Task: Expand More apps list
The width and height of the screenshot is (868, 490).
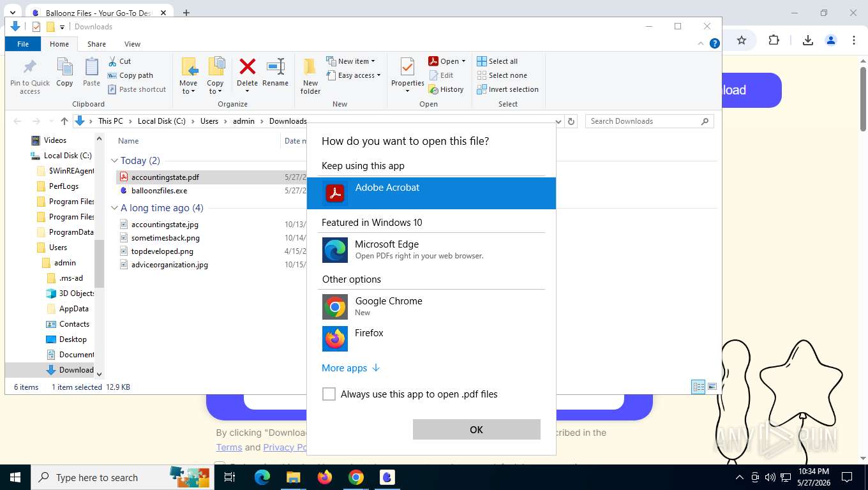Action: 350,367
